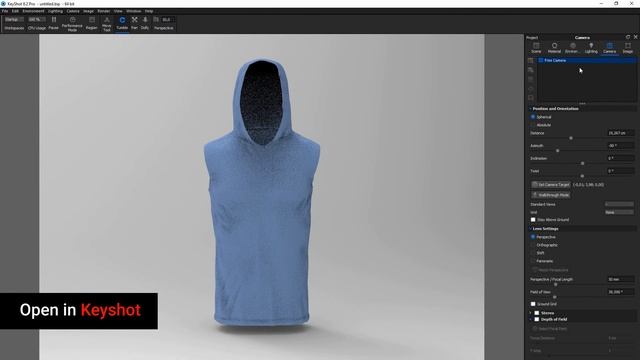Open the Camera menu
The image size is (640, 360).
73,11
